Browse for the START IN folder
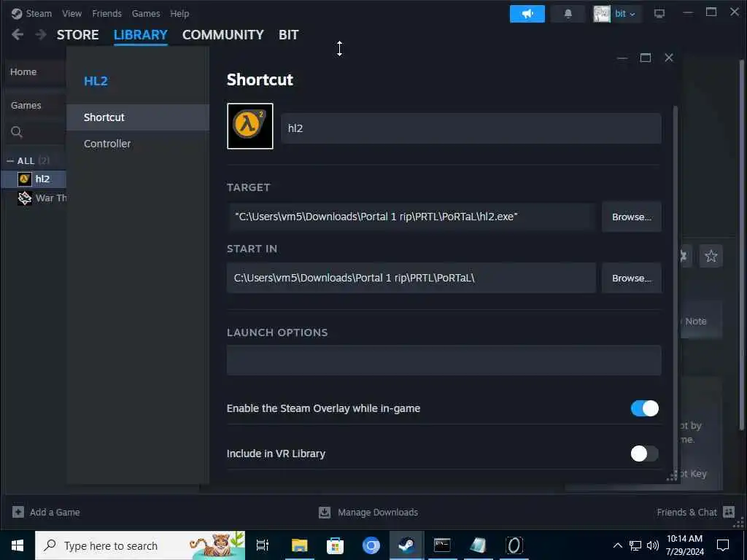This screenshot has width=747, height=560. coord(631,278)
